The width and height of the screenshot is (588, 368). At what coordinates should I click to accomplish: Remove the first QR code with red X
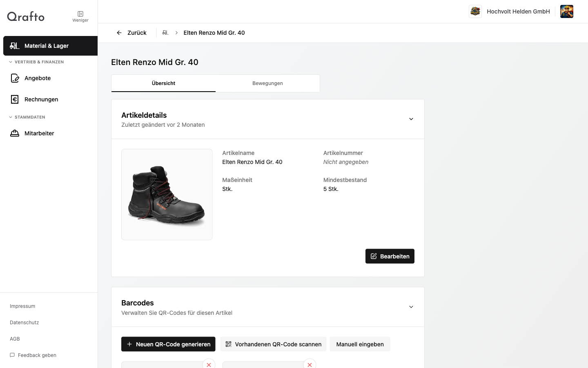tap(209, 364)
